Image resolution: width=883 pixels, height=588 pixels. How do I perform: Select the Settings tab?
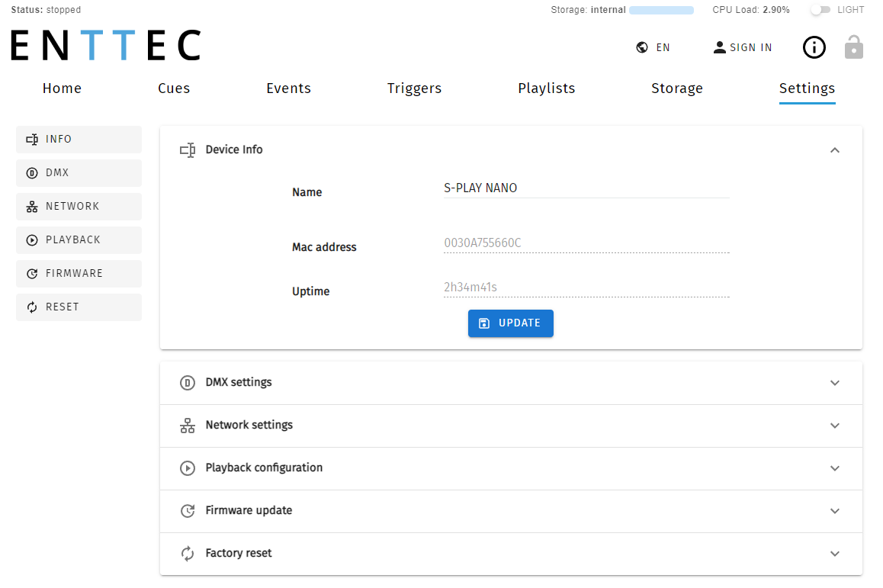807,88
